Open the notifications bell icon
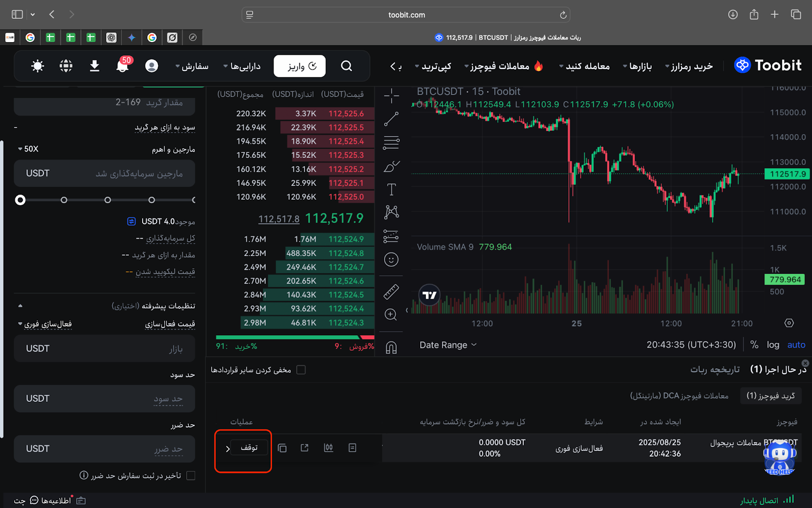 click(122, 66)
